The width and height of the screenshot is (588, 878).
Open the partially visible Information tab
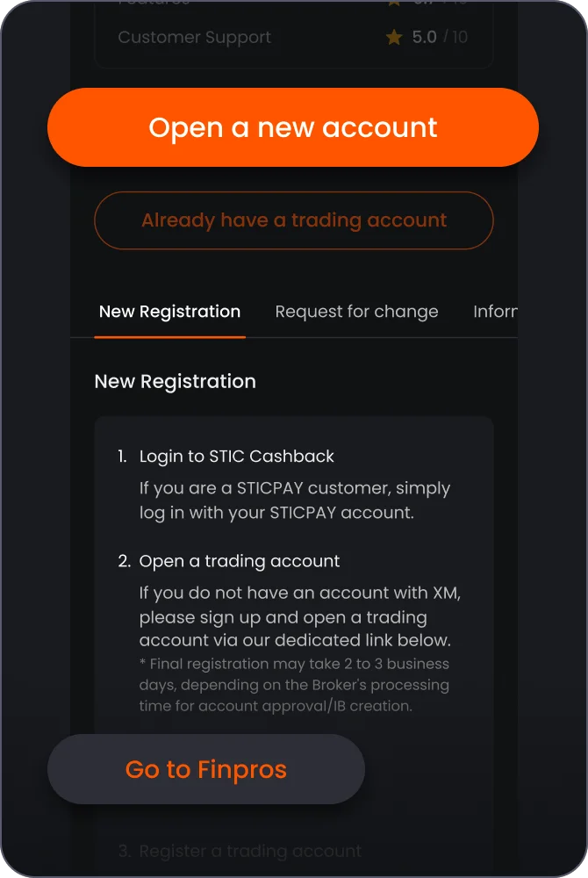coord(498,312)
